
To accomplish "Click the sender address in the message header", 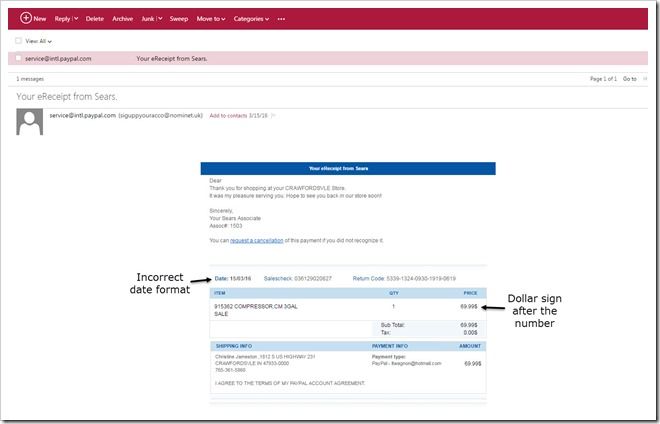I will [x=82, y=115].
